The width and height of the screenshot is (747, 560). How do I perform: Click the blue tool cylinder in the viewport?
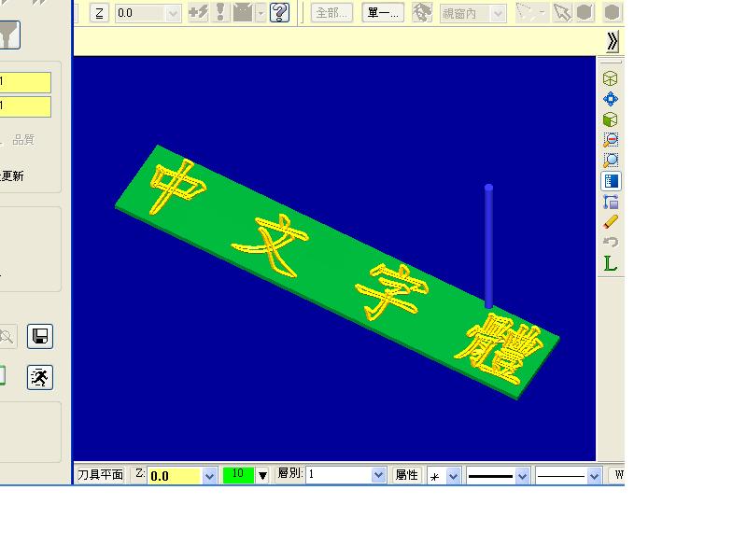tap(488, 246)
